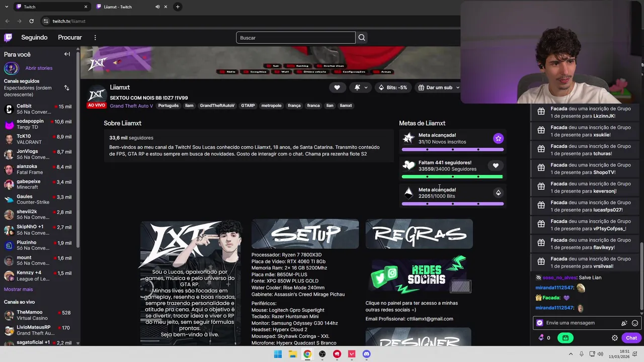
Task: Click the Português tag
Action: [x=169, y=106]
